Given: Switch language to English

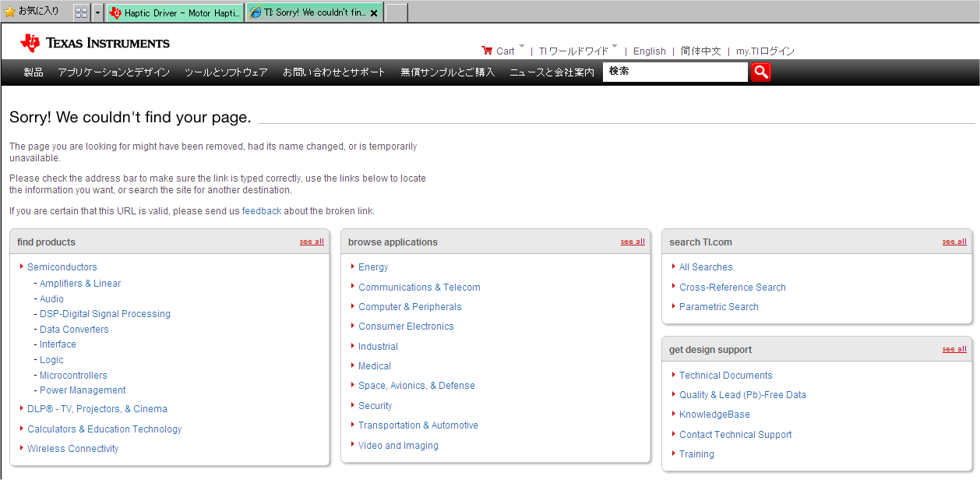Looking at the screenshot, I should tap(650, 51).
